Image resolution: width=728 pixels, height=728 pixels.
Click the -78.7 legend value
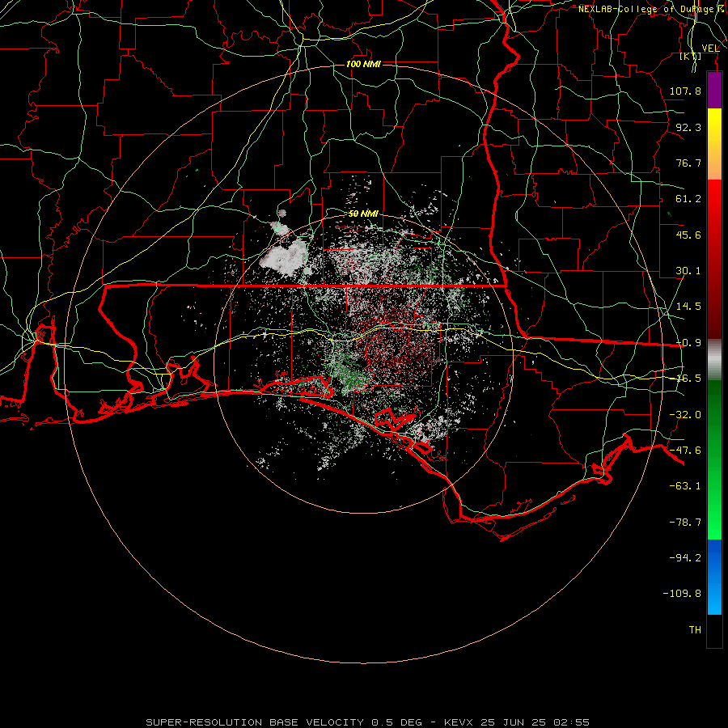click(x=685, y=523)
